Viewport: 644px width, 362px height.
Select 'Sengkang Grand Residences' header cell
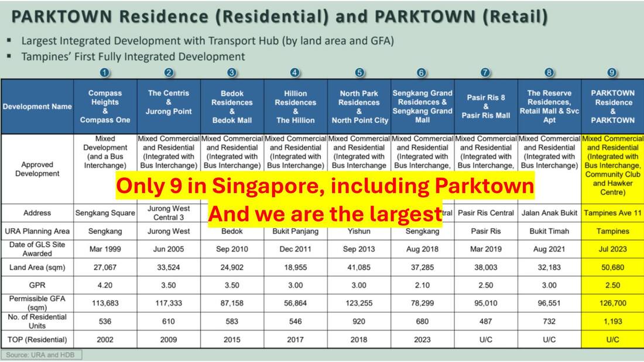coord(422,106)
